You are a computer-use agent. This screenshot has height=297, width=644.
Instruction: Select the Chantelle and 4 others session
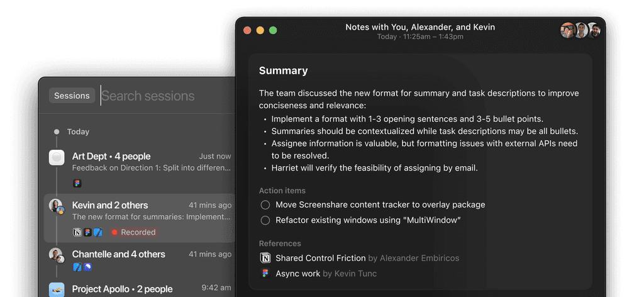point(140,260)
